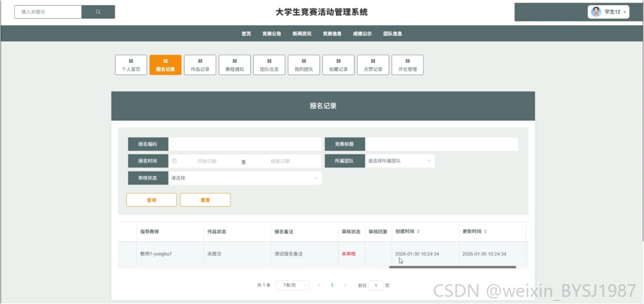The height and width of the screenshot is (304, 644).
Task: Click the keyword search input field
Action: 48,12
